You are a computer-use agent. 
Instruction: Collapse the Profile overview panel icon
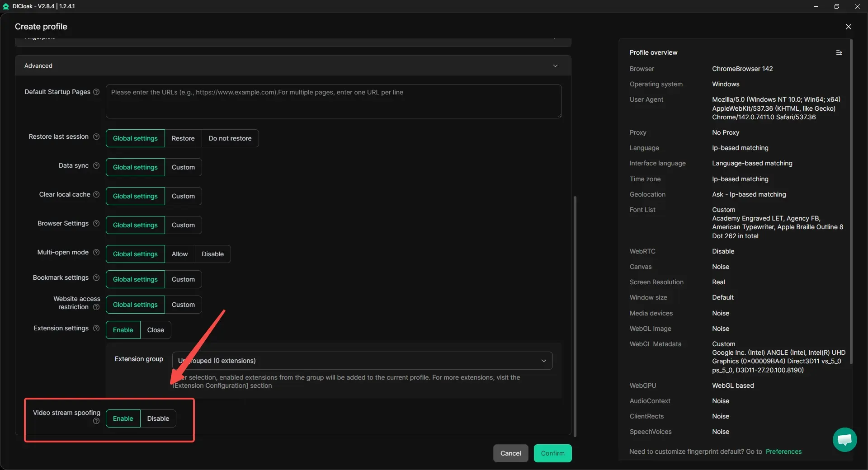coord(839,53)
